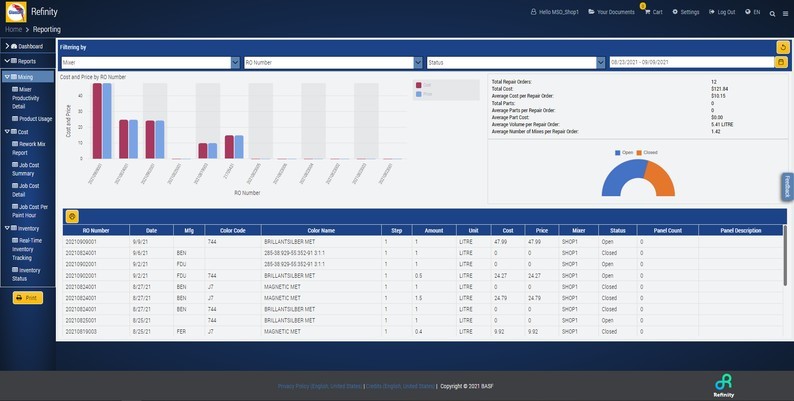Open Privacy Policy footer link
The width and height of the screenshot is (794, 401).
(320, 386)
